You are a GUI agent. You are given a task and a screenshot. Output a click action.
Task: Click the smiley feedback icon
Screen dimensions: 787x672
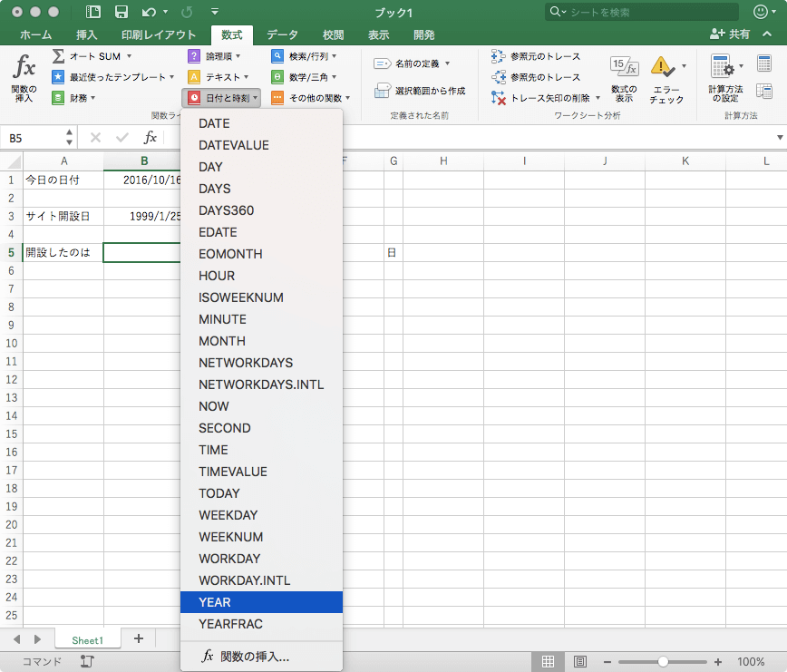[761, 12]
